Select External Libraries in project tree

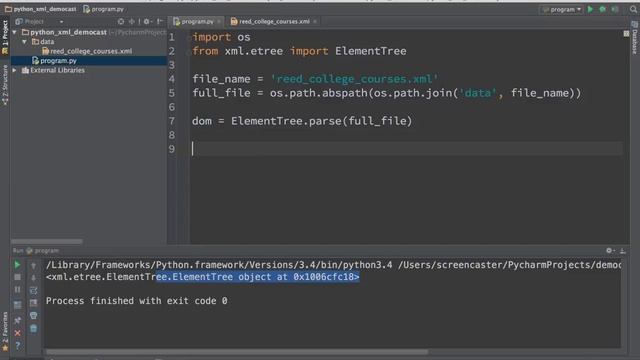(x=53, y=70)
